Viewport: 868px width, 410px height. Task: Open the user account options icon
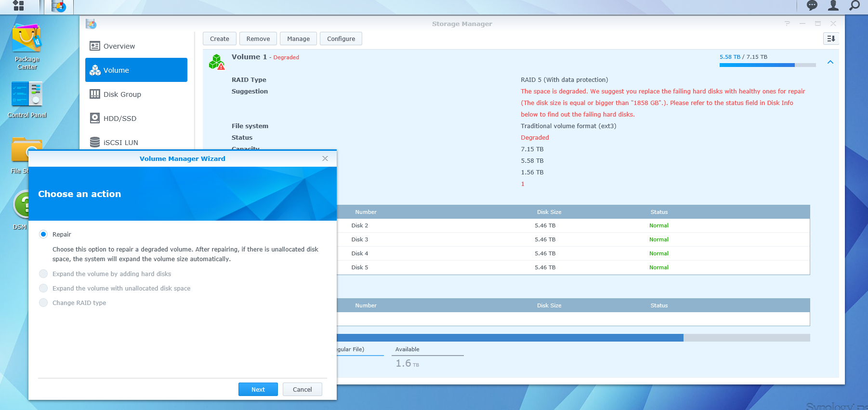coord(833,6)
